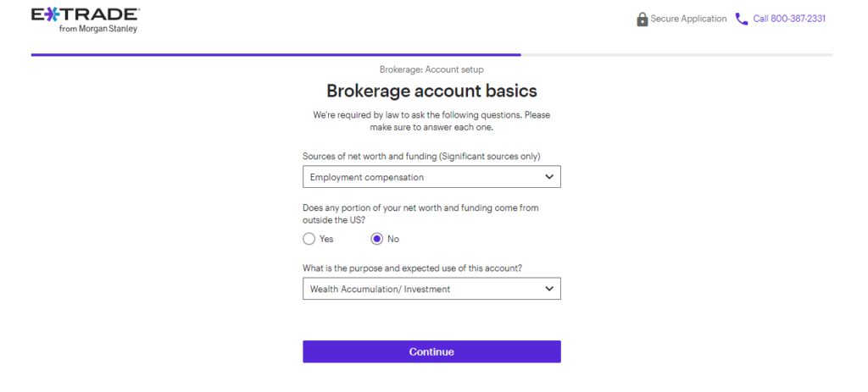This screenshot has height=392, width=868.
Task: Click the purple completed portion of progress bar
Action: coord(275,55)
